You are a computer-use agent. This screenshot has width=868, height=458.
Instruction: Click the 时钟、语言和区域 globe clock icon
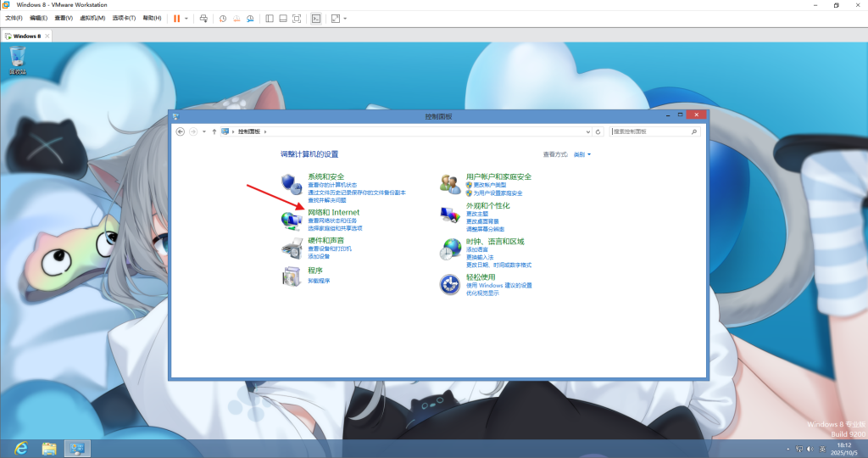coord(449,249)
